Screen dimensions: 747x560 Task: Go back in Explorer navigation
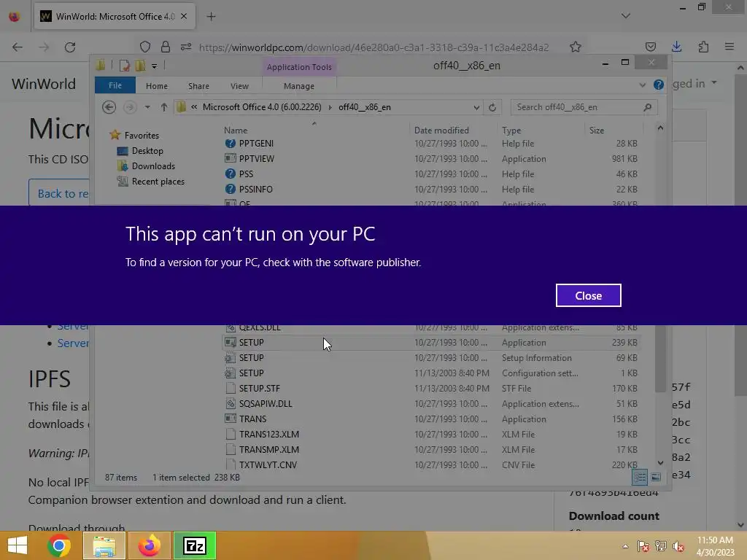tap(109, 107)
